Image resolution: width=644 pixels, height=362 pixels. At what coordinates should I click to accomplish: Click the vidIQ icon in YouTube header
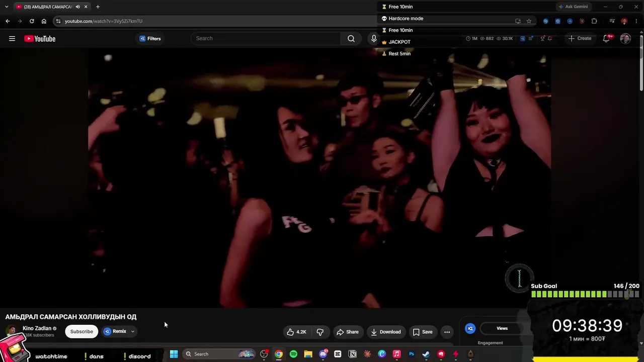tap(522, 38)
